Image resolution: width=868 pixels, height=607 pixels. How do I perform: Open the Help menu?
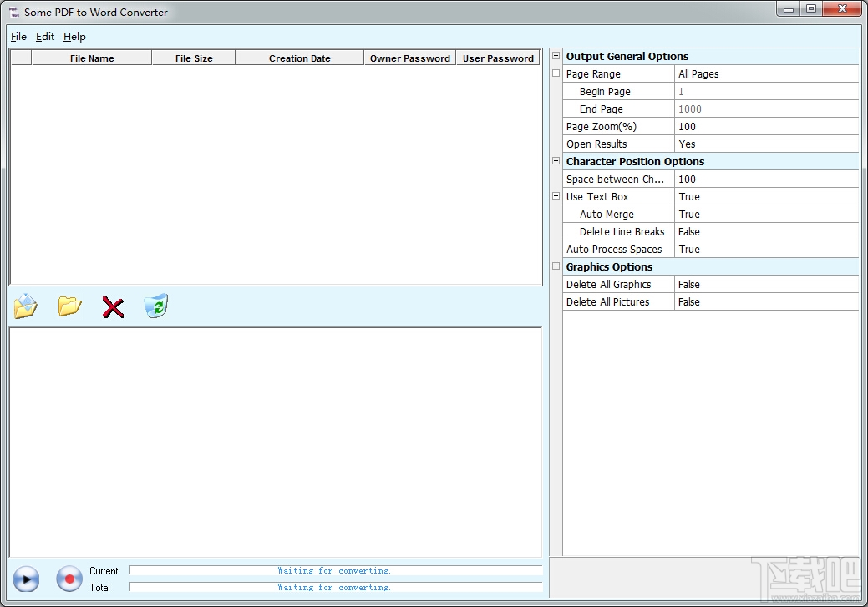coord(74,37)
